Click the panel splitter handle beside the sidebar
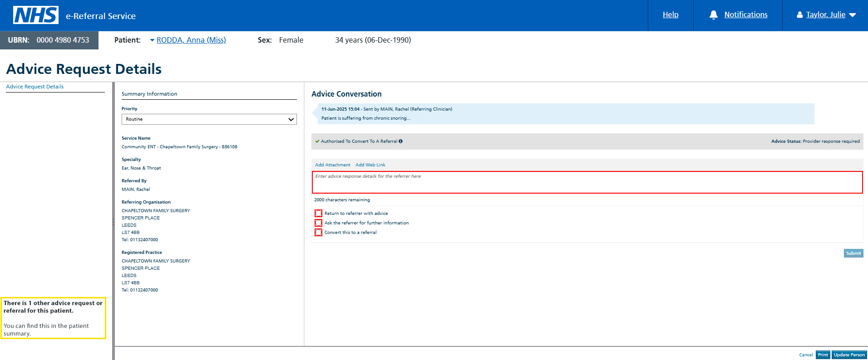 click(x=113, y=222)
